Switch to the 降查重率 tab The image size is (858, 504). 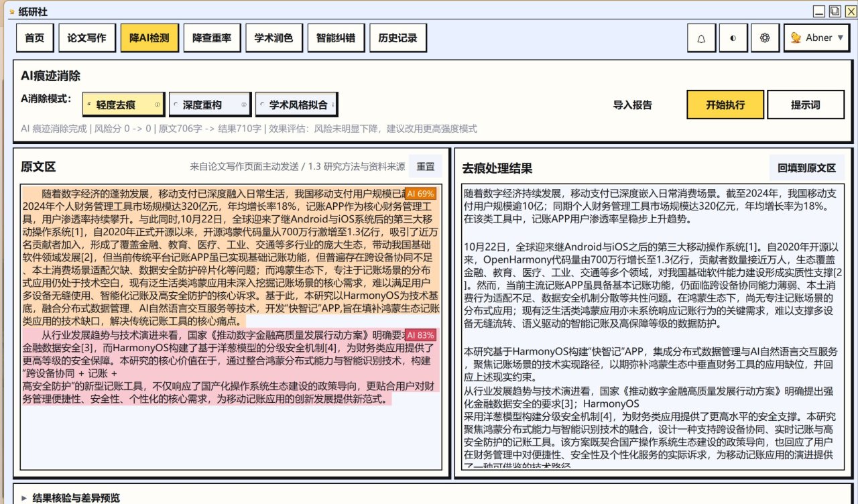(x=212, y=38)
